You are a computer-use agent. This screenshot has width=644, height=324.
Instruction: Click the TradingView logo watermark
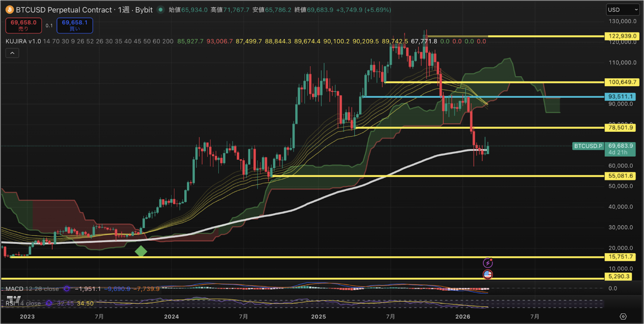tap(14, 299)
